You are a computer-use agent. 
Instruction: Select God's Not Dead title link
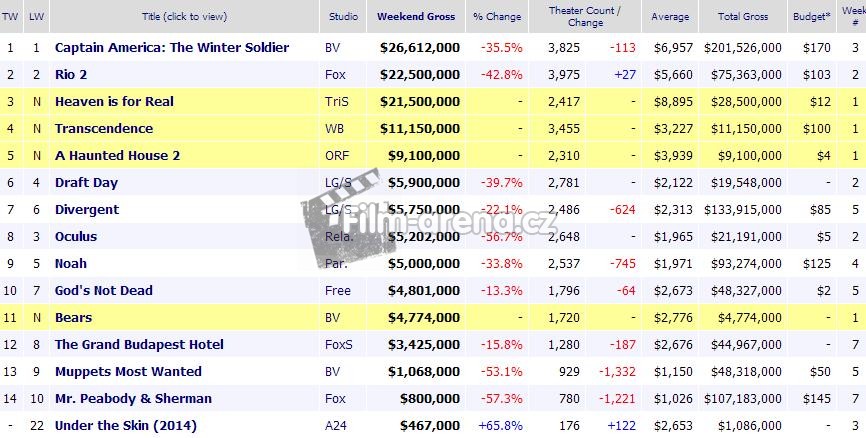(103, 290)
